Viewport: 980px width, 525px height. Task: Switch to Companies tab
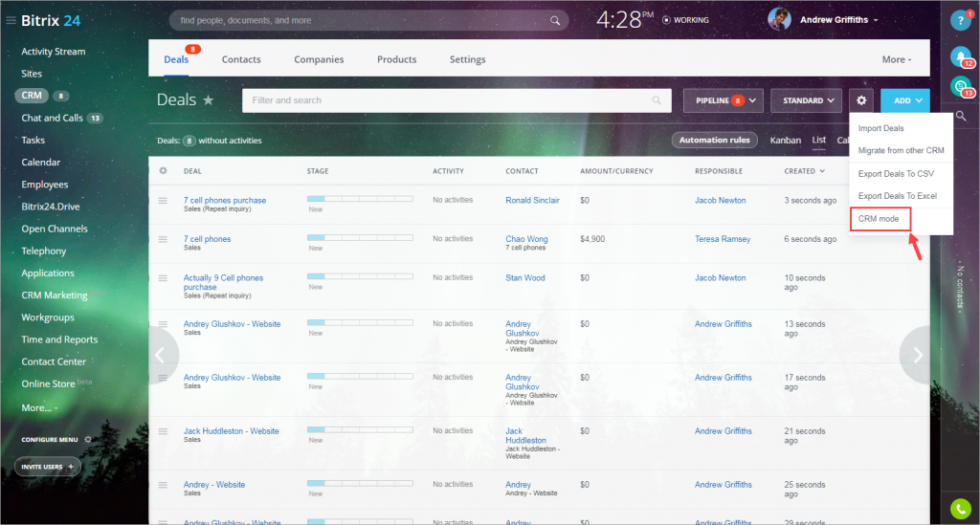pyautogui.click(x=319, y=59)
